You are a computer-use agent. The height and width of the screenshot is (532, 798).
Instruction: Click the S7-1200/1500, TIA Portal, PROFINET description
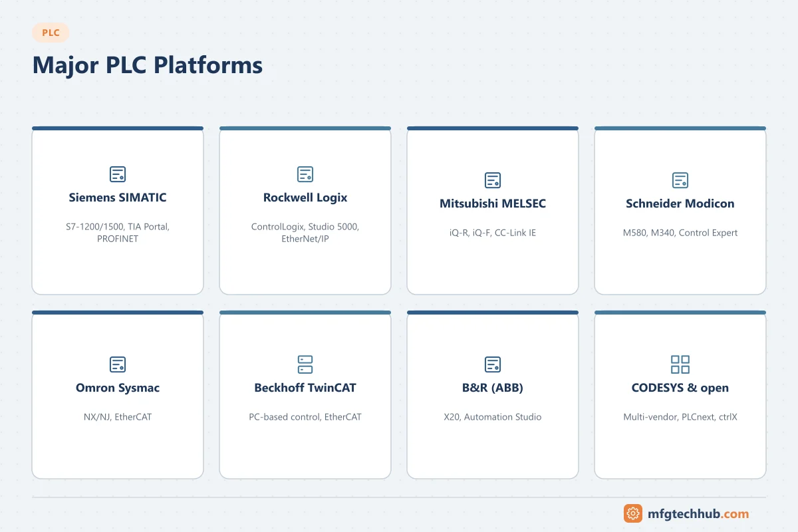pyautogui.click(x=118, y=233)
